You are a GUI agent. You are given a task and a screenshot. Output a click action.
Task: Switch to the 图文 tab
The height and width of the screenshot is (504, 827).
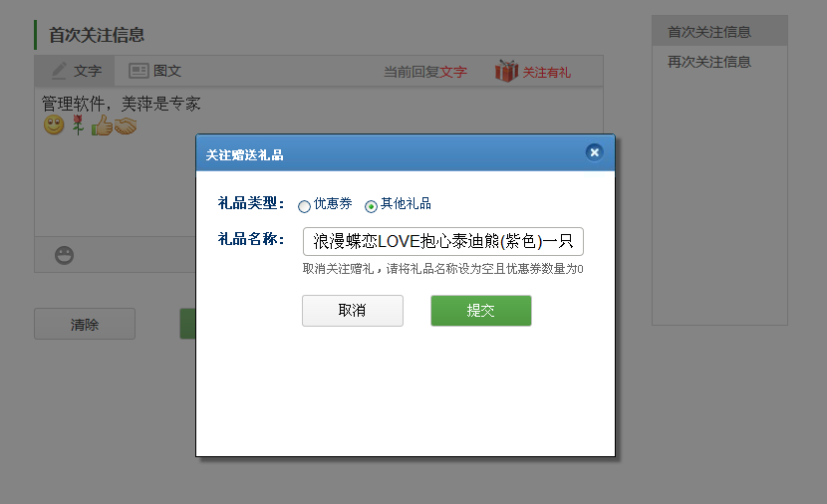click(x=155, y=71)
